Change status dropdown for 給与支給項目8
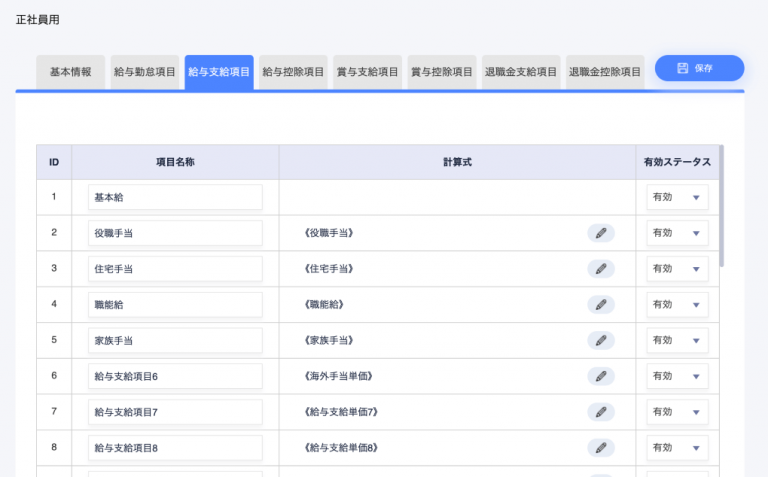768x477 pixels. [x=677, y=448]
